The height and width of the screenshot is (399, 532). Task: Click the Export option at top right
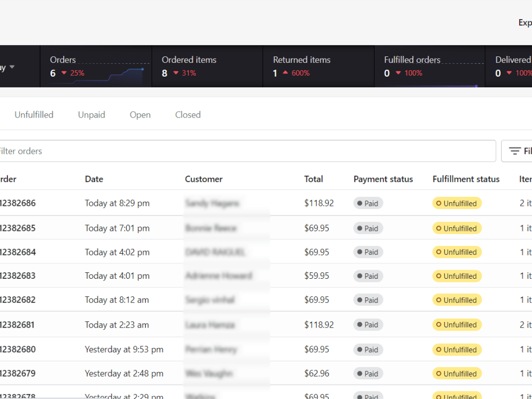pyautogui.click(x=525, y=22)
